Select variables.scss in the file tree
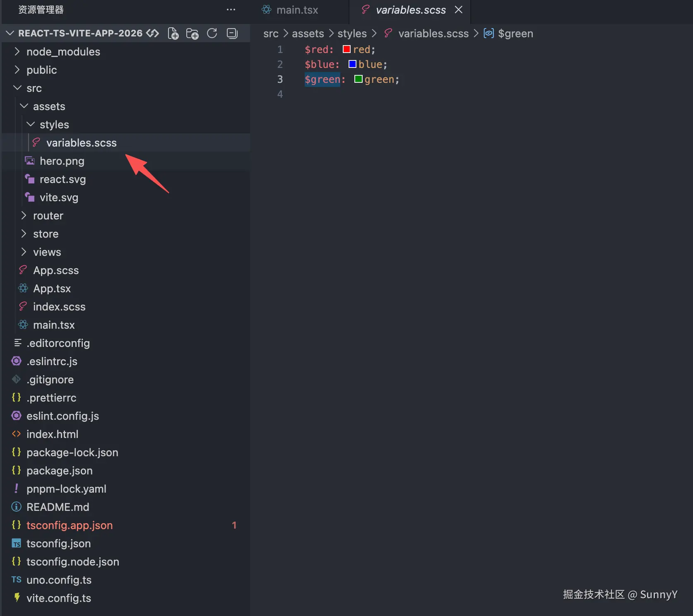This screenshot has height=616, width=693. [x=126, y=142]
